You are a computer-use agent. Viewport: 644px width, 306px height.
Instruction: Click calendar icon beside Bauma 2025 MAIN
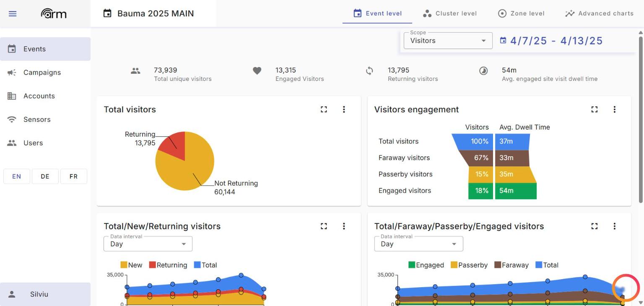click(x=107, y=13)
